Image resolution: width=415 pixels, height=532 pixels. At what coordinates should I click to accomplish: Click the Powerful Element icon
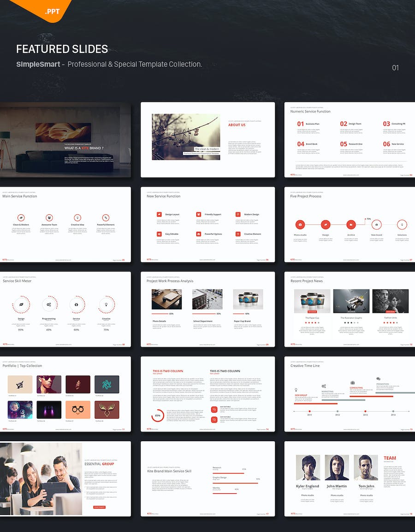pos(106,218)
